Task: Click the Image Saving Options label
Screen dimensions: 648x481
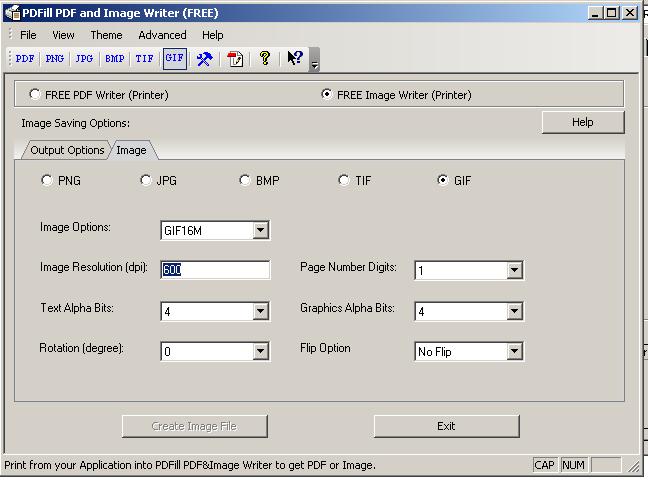Action: [76, 123]
